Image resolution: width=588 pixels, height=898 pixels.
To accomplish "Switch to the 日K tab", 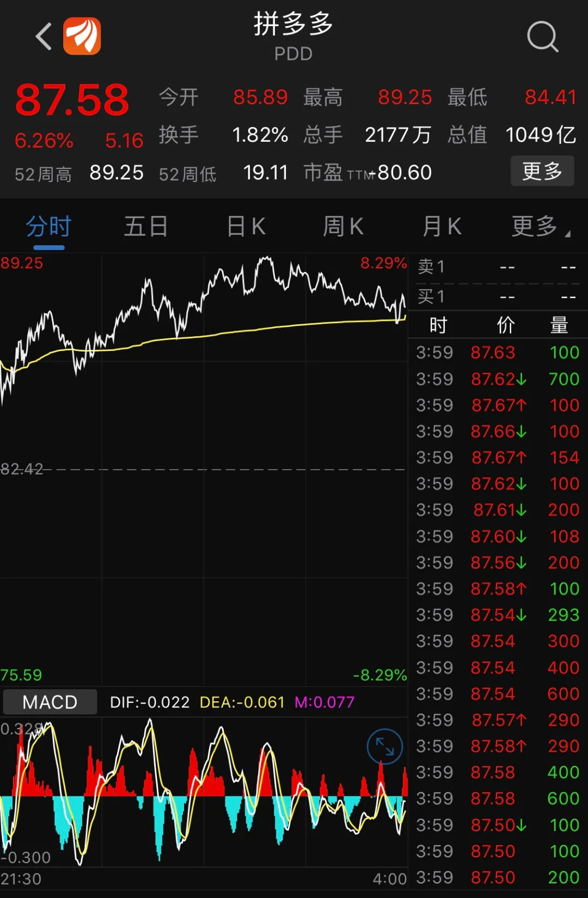I will coord(246,227).
